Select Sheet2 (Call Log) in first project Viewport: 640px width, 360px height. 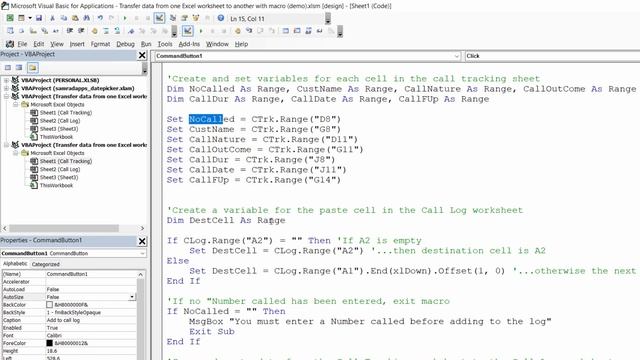pos(60,121)
